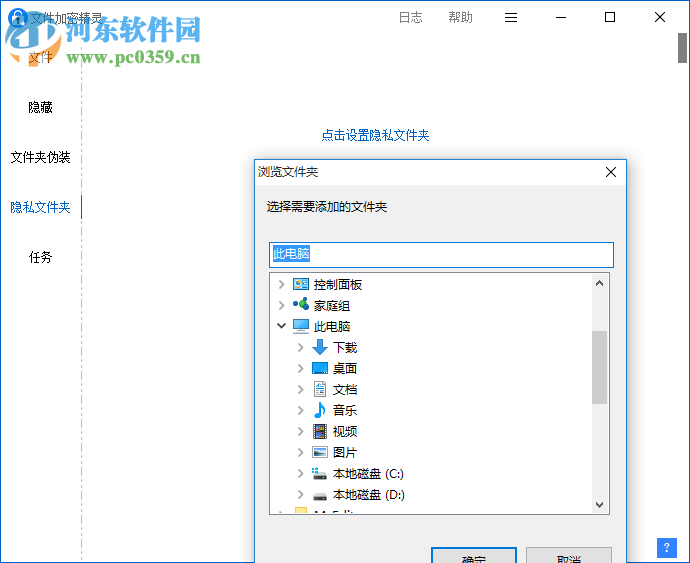Viewport: 690px width, 563px height.
Task: Switch to the 隐藏 sidebar tab
Action: (x=40, y=107)
